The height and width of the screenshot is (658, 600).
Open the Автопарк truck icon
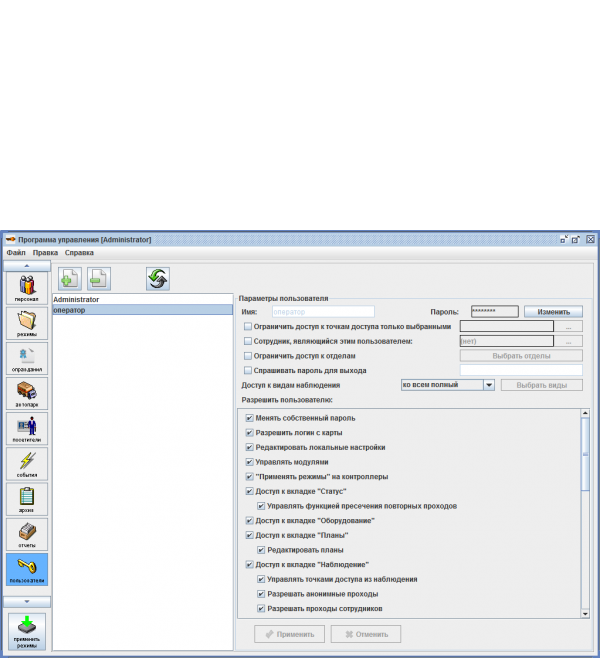click(26, 395)
